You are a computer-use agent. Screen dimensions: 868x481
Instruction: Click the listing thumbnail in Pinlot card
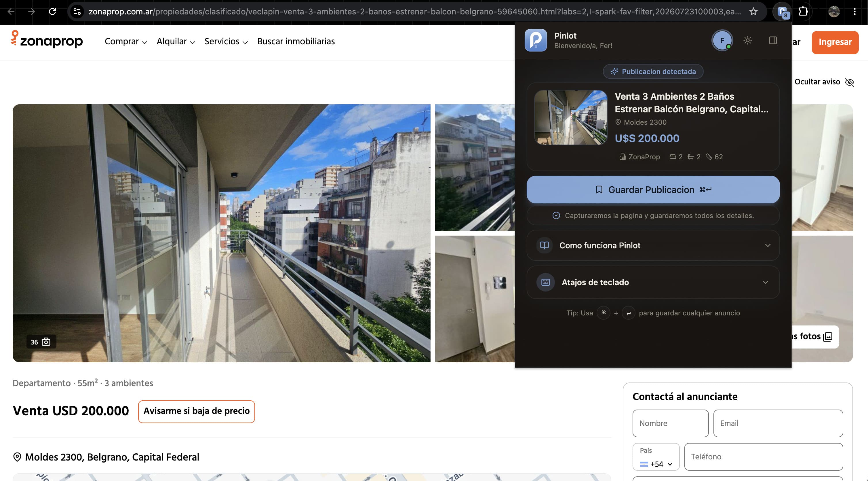coord(571,118)
